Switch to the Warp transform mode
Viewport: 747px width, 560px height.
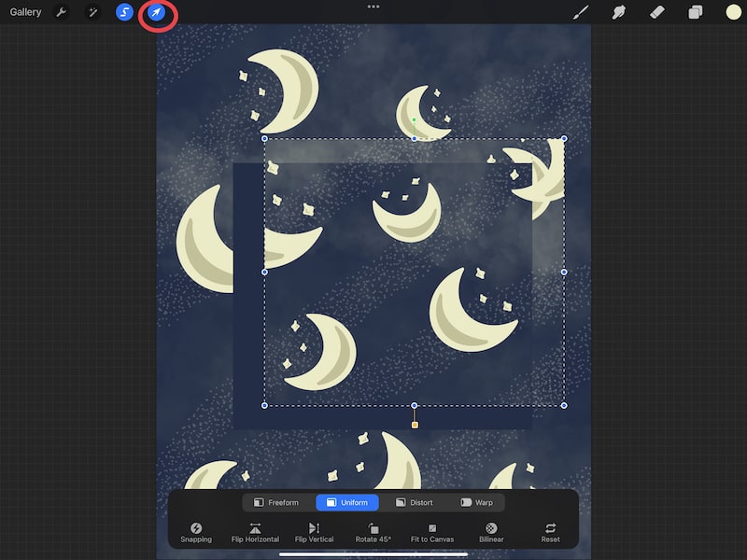click(x=478, y=502)
